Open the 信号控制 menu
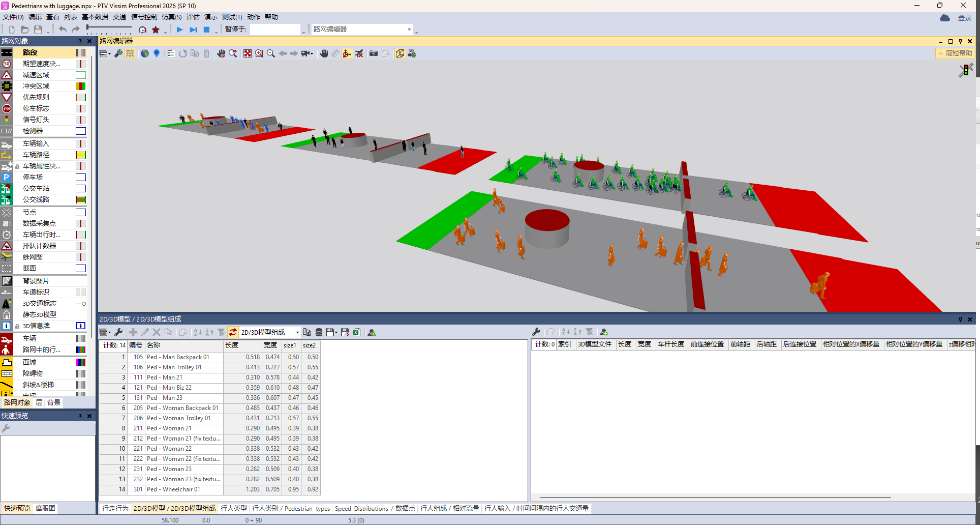This screenshot has width=980, height=525. click(x=144, y=17)
